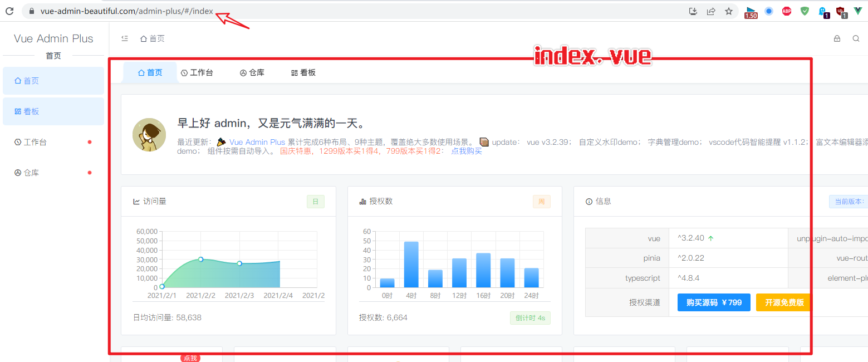Switch to the 仓库 page tab
This screenshot has height=362, width=868.
pyautogui.click(x=252, y=73)
